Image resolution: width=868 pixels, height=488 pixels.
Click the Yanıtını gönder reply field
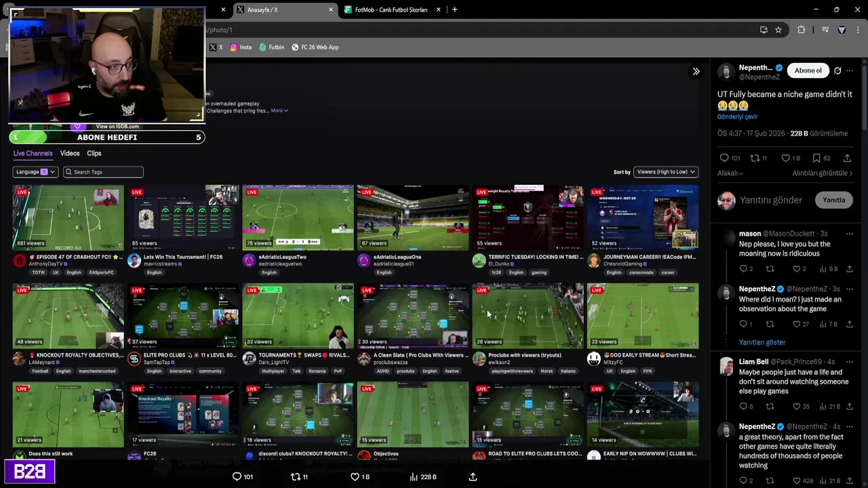[x=770, y=200]
